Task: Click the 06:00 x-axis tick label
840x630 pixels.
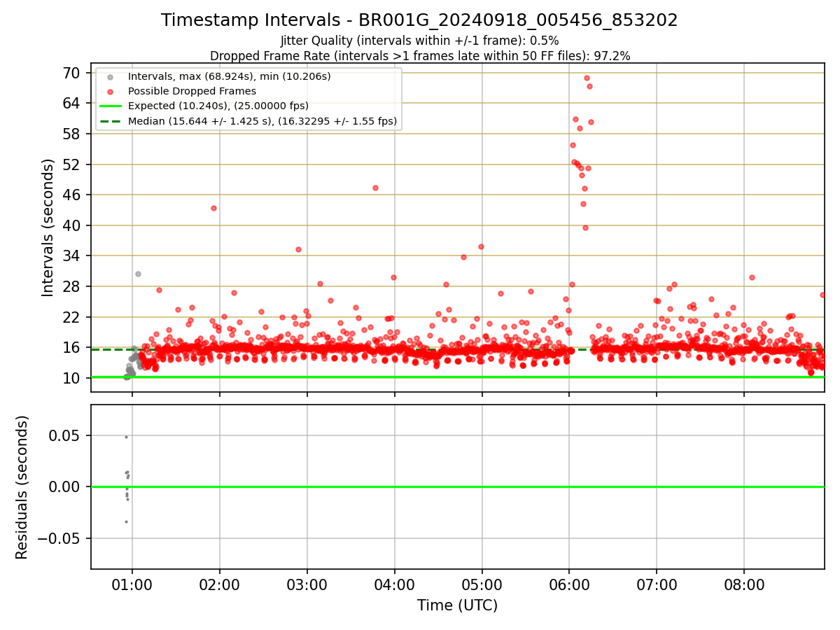Action: click(x=569, y=584)
